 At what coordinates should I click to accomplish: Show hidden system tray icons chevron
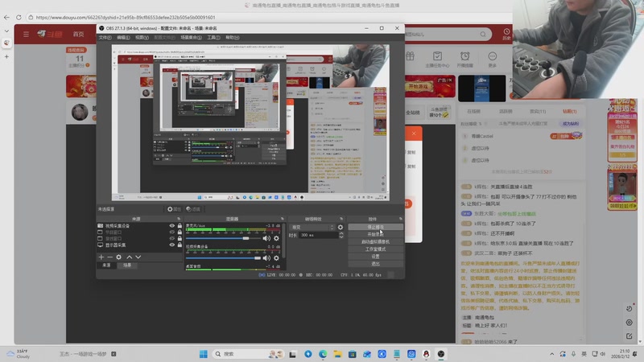[x=551, y=354]
